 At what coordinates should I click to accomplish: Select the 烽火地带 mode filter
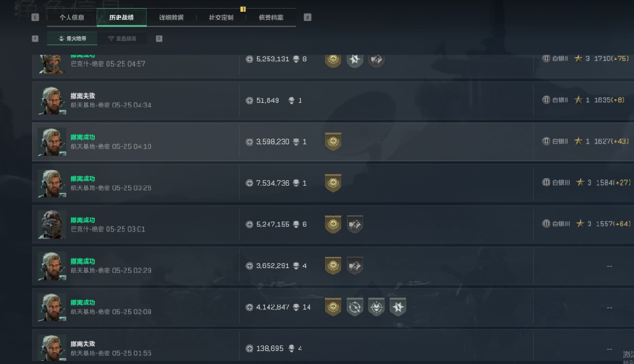[x=72, y=38]
